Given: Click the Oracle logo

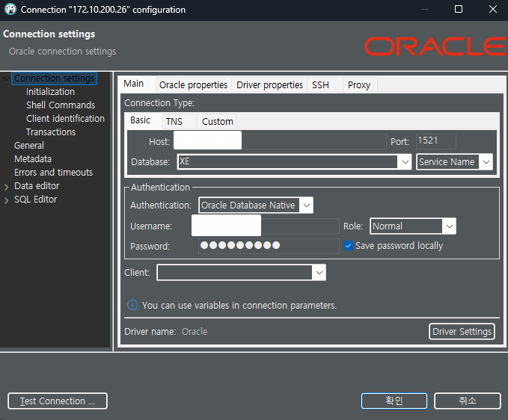Looking at the screenshot, I should (435, 46).
